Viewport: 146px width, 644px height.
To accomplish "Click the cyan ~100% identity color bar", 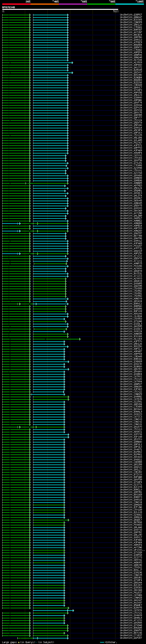I will pyautogui.click(x=129, y=4).
